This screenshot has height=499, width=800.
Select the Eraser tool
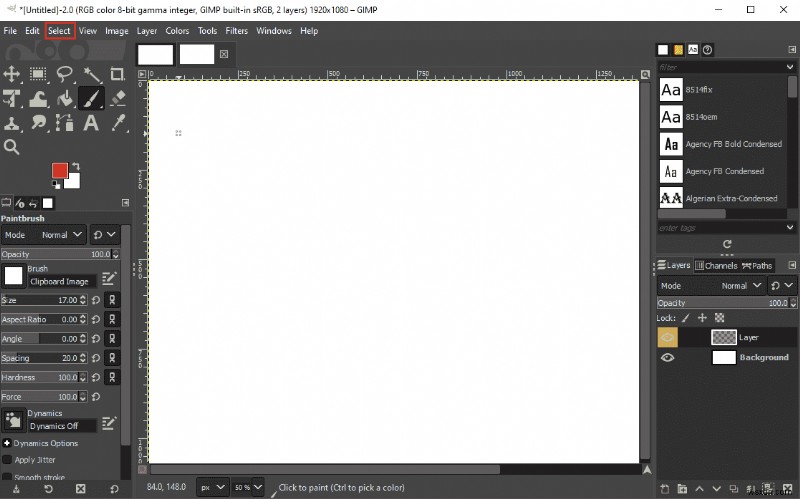click(118, 98)
